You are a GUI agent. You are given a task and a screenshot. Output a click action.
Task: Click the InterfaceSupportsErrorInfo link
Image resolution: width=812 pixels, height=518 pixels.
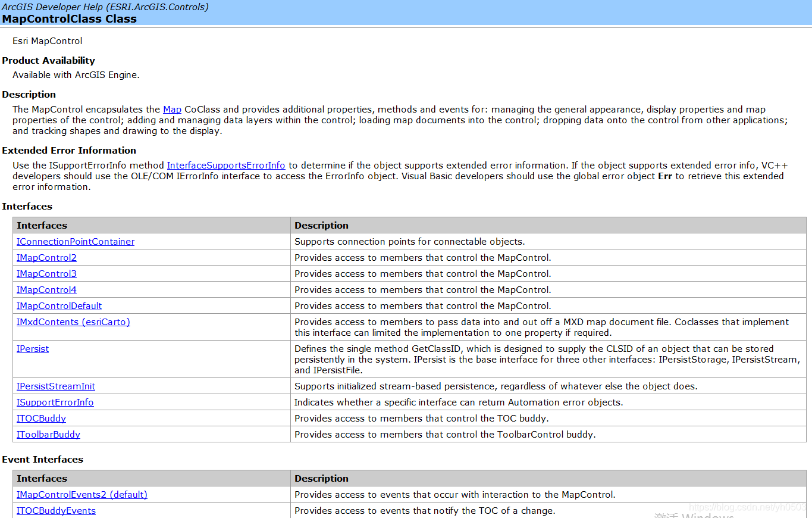[225, 166]
